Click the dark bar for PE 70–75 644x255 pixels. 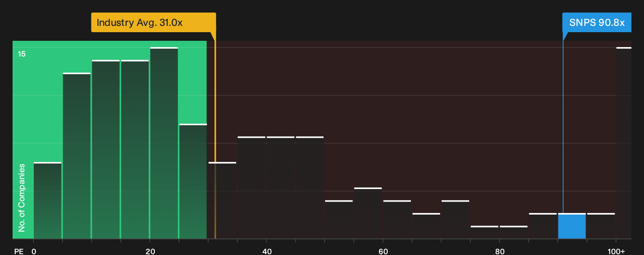pyautogui.click(x=455, y=219)
